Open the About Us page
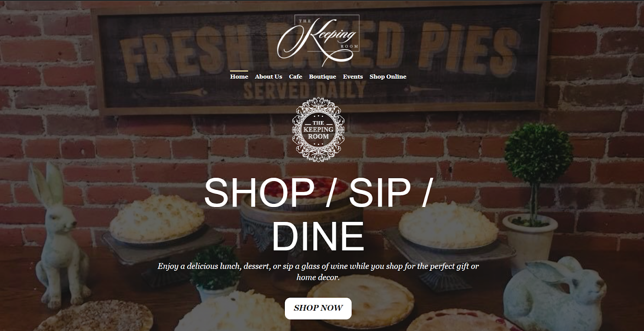644x331 pixels. click(268, 77)
